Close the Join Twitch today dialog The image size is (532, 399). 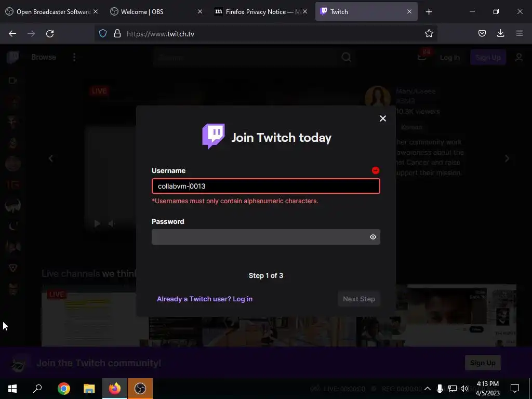(x=383, y=118)
